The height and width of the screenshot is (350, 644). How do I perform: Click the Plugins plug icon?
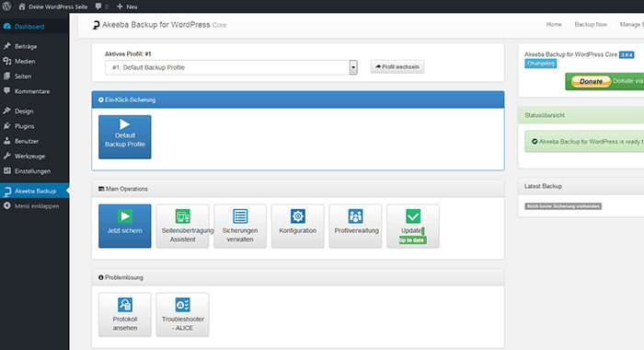[x=7, y=126]
